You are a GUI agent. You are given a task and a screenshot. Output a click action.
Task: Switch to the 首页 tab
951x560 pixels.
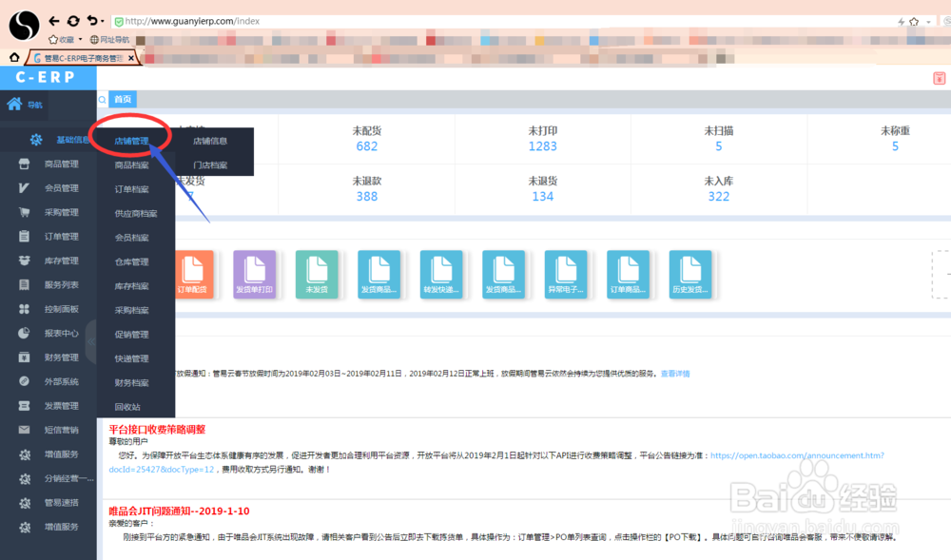pos(123,100)
